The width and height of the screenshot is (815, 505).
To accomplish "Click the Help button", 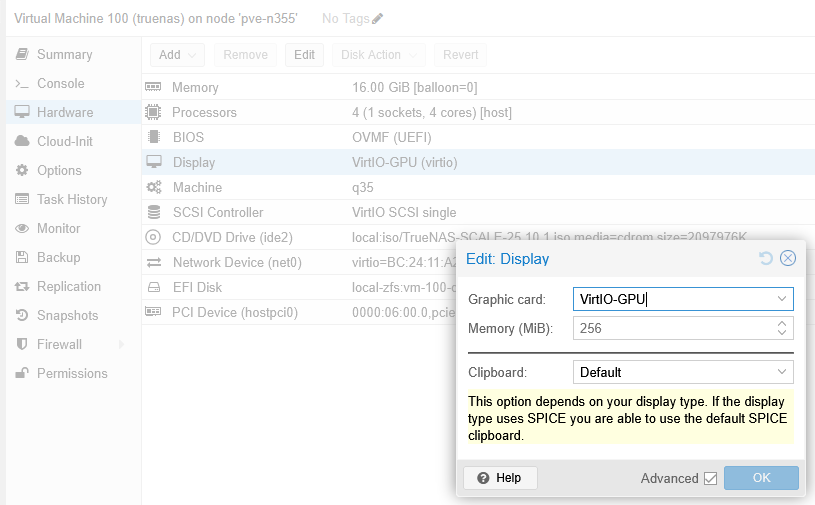I will [x=500, y=478].
